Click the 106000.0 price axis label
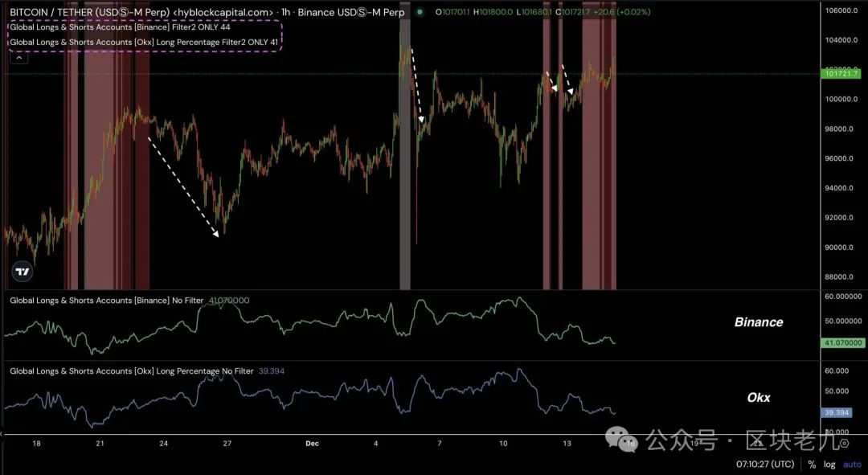Screen dimensions: 868x475 click(841, 10)
